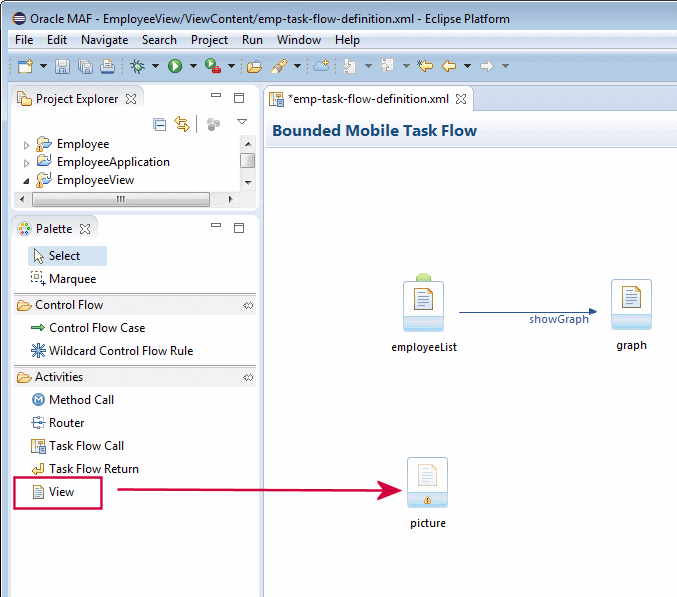Screen dimensions: 677x597
Task: Close the Project Explorer view
Action: (131, 99)
